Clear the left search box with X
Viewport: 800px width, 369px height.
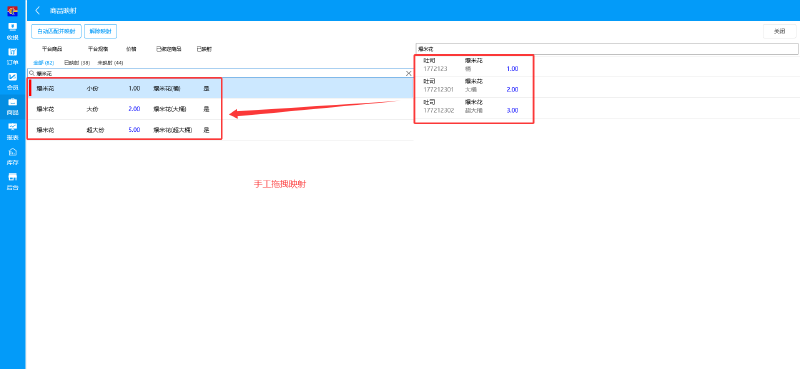click(408, 73)
